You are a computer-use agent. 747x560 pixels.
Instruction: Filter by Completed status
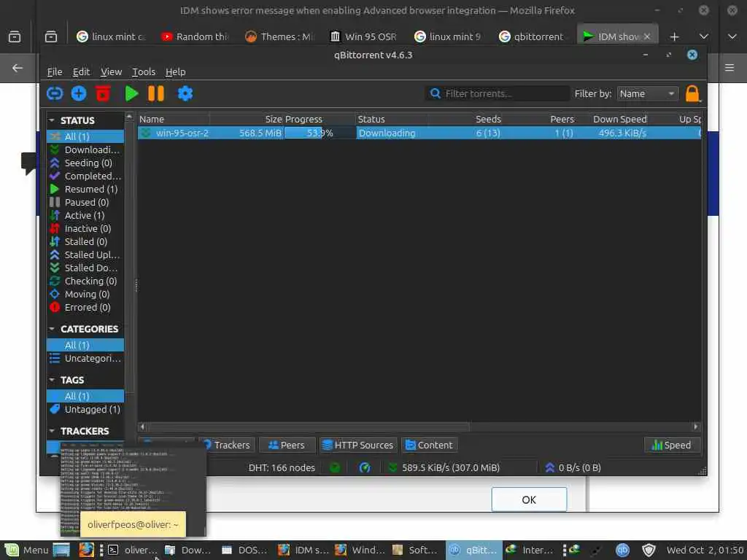85,176
